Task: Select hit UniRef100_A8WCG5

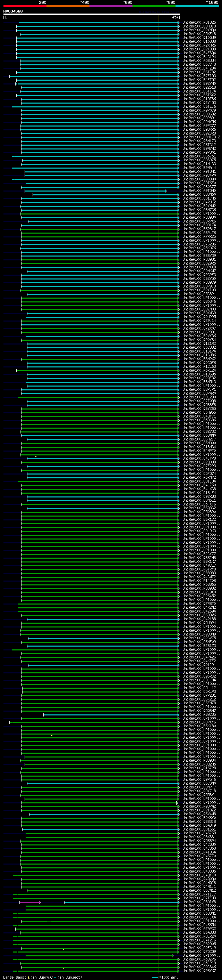Action: (x=199, y=714)
